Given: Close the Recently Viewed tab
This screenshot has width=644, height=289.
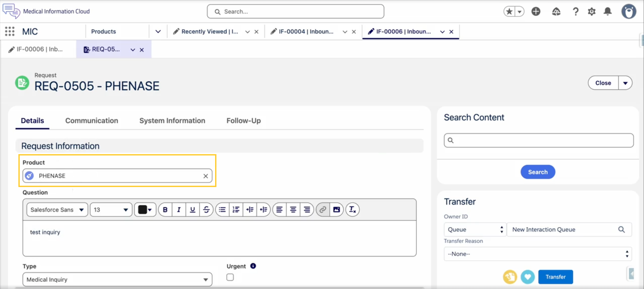Looking at the screenshot, I should coord(256,32).
